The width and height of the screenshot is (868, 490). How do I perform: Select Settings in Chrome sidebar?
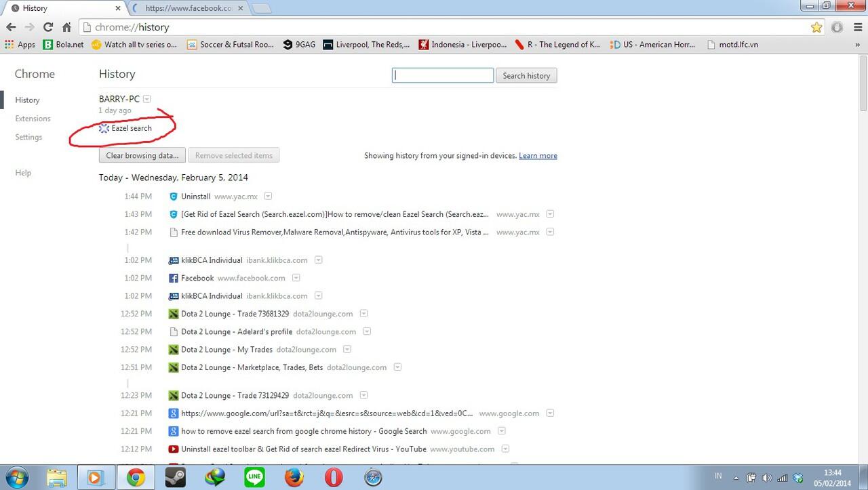28,137
